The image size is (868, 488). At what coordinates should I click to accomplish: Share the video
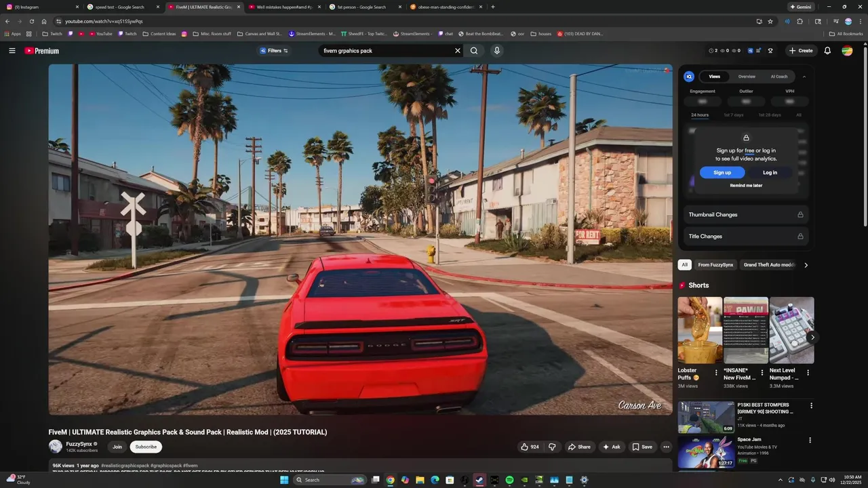(x=579, y=447)
